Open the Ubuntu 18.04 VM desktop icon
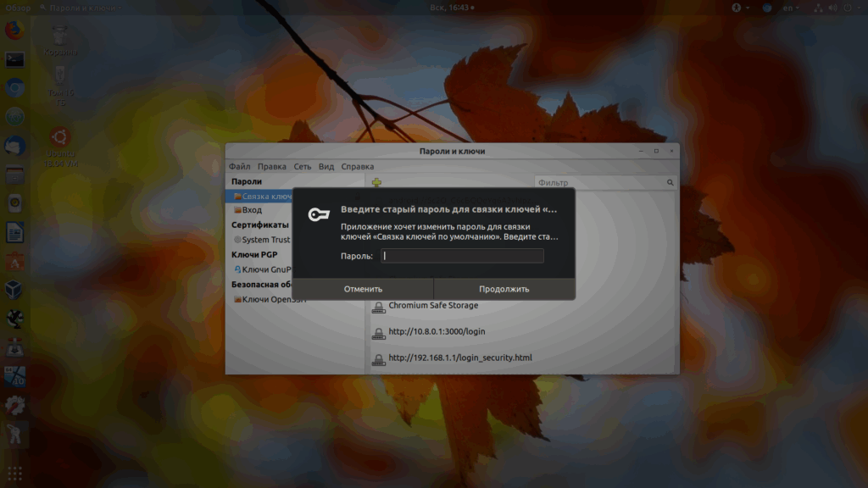Image resolution: width=868 pixels, height=488 pixels. 60,147
